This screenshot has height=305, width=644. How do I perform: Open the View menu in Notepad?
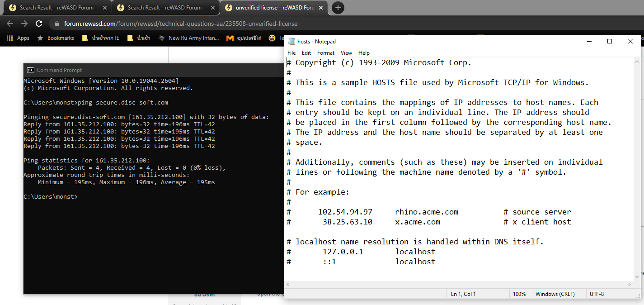pyautogui.click(x=346, y=53)
